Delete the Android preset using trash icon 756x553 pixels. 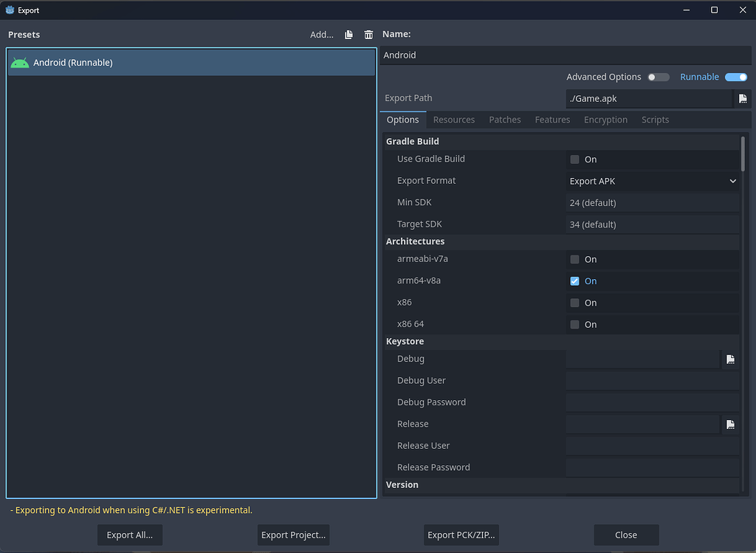(x=368, y=34)
